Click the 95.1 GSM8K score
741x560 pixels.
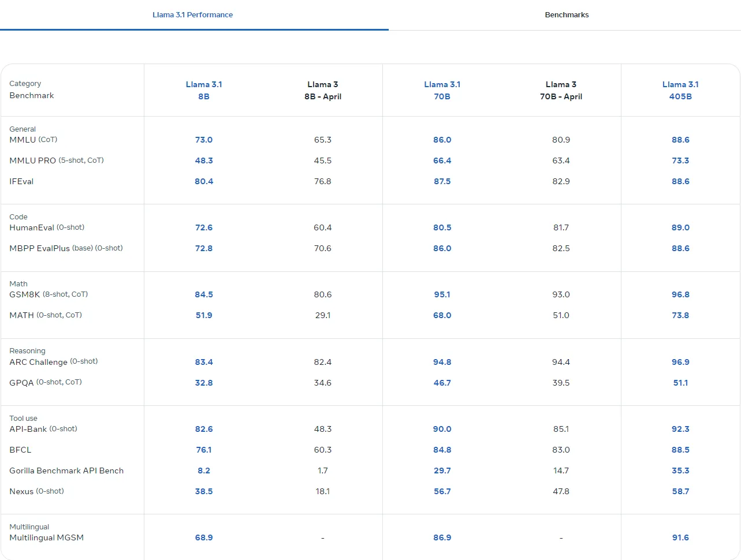click(442, 294)
